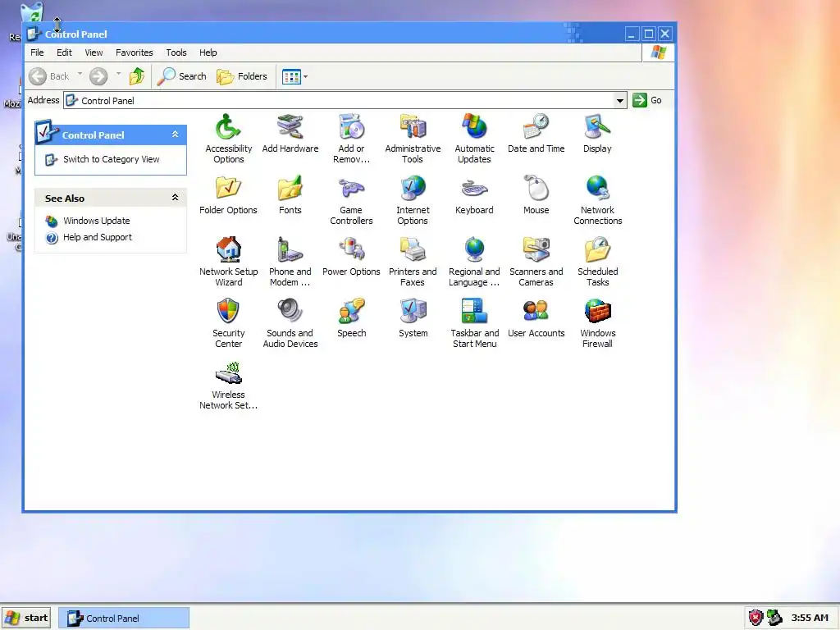The width and height of the screenshot is (840, 630).
Task: Open the Speech icon
Action: 351,318
